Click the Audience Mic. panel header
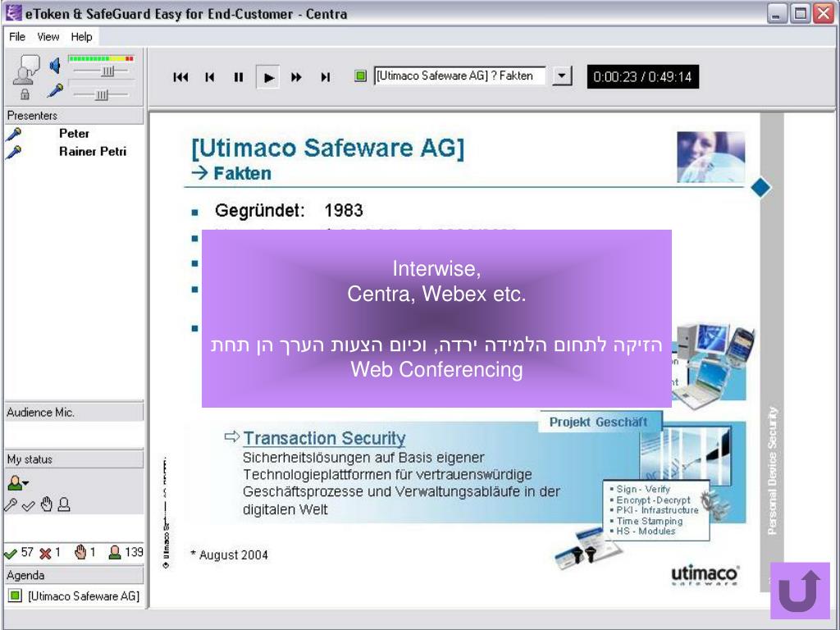 click(x=74, y=412)
